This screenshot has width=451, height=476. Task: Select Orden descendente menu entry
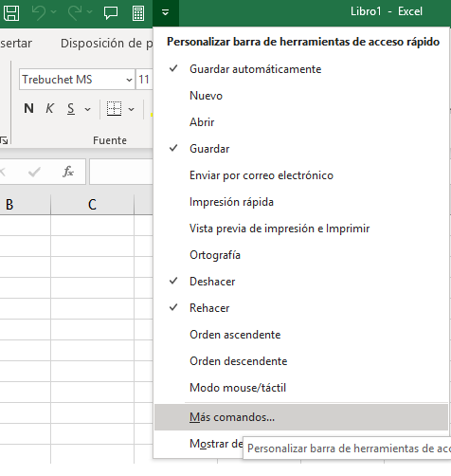coord(301,361)
